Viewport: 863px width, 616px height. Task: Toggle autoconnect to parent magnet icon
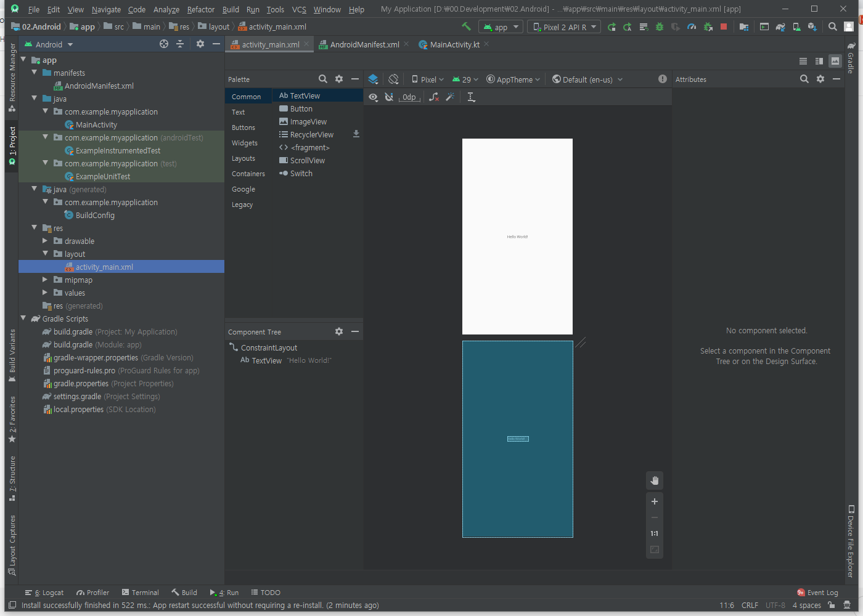coord(389,97)
